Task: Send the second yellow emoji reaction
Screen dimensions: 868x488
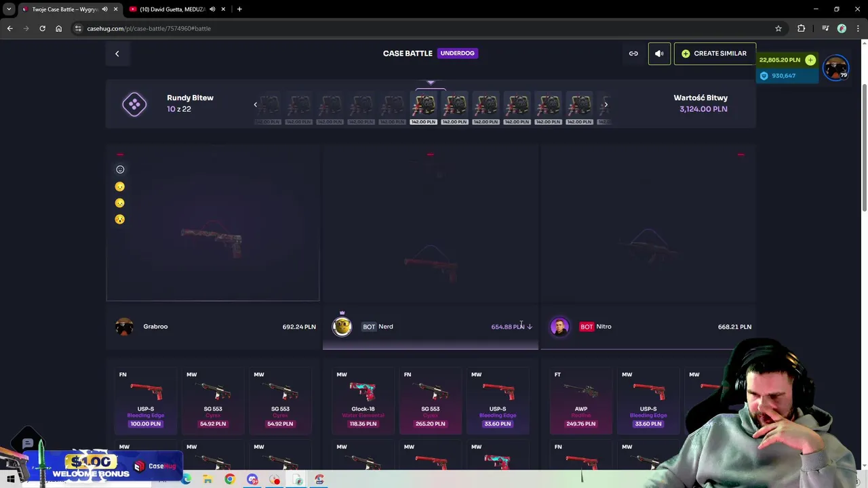Action: (x=120, y=203)
